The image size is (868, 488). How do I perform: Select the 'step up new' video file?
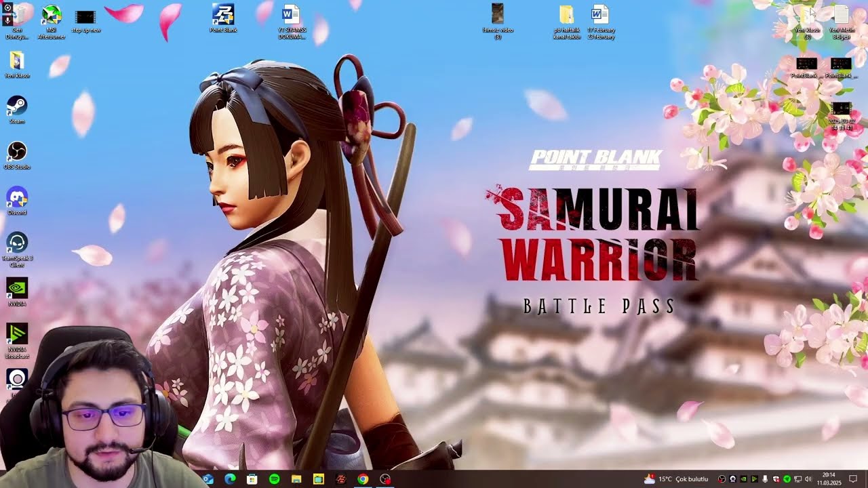[85, 21]
